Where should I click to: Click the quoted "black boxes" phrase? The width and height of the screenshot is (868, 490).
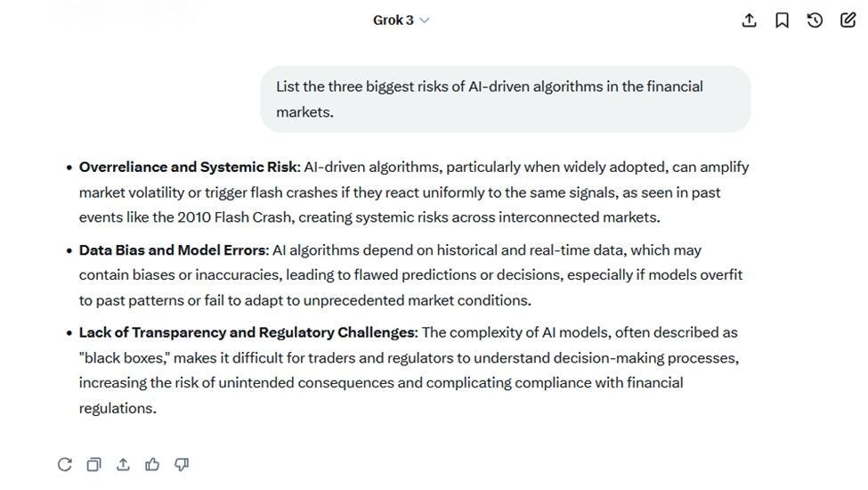tap(124, 358)
